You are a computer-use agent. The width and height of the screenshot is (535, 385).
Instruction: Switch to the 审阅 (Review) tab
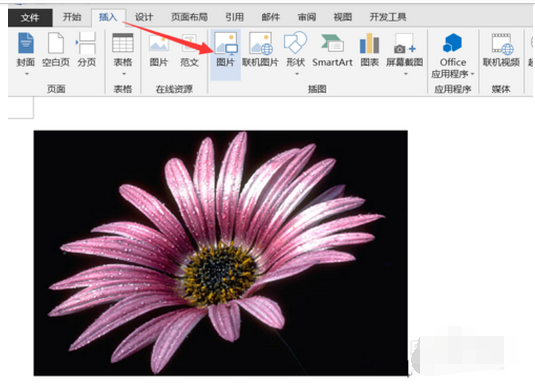pyautogui.click(x=307, y=17)
